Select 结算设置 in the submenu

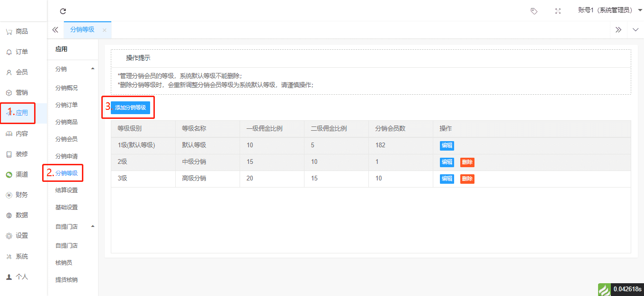(x=66, y=190)
